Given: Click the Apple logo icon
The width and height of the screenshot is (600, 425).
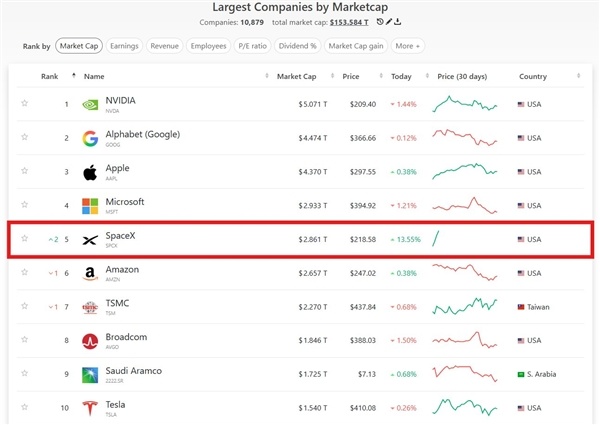Looking at the screenshot, I should [90, 172].
